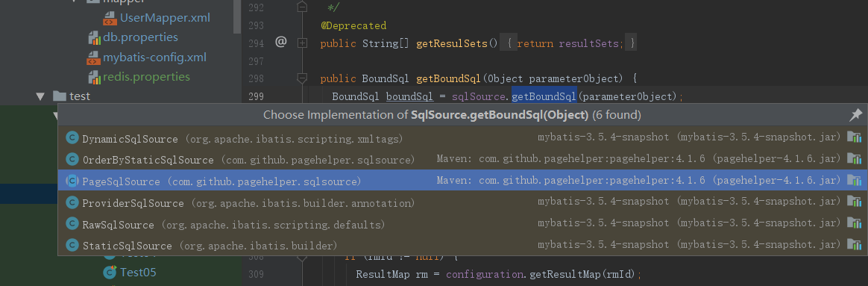Click the library icon on RawSqlSource row
Viewport: 868px width, 286px height.
click(x=854, y=224)
